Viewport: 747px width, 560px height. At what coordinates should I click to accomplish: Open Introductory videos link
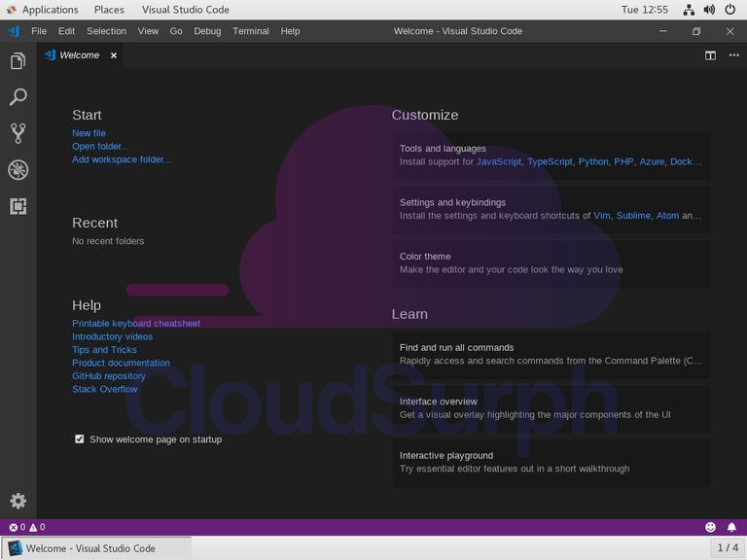[x=112, y=336]
